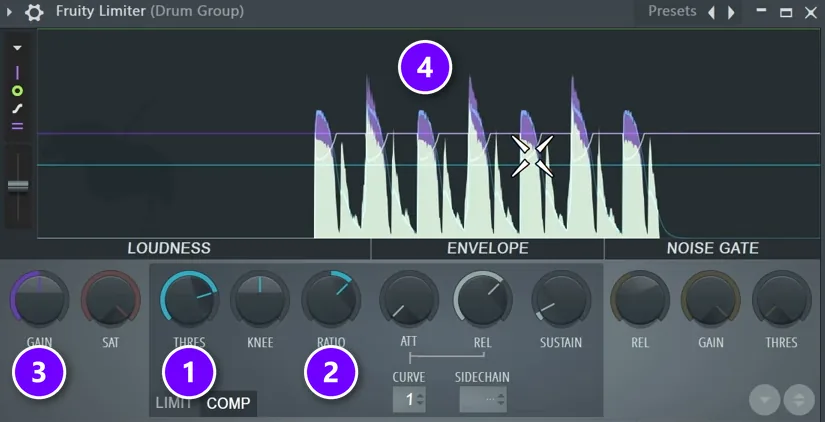Image resolution: width=825 pixels, height=422 pixels.
Task: Open the Presets menu
Action: (x=672, y=11)
